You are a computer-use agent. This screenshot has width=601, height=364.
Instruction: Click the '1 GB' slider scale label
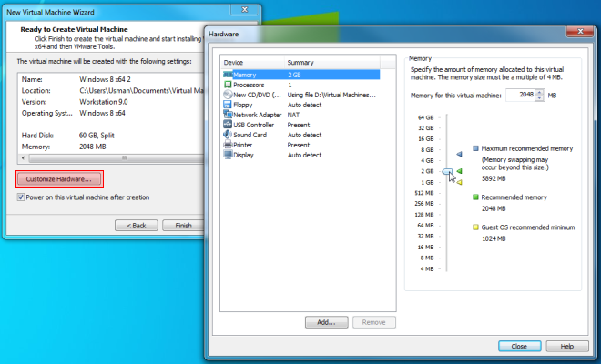[x=427, y=182]
